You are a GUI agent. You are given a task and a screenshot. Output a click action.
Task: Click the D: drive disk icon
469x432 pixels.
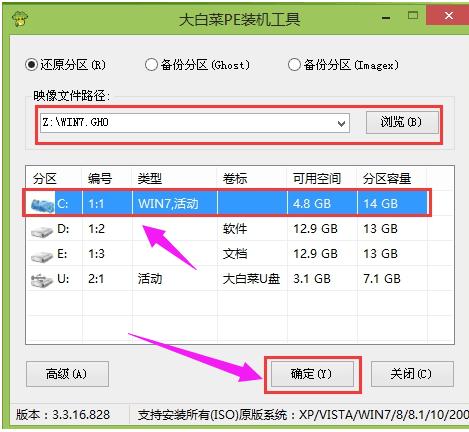coord(42,230)
